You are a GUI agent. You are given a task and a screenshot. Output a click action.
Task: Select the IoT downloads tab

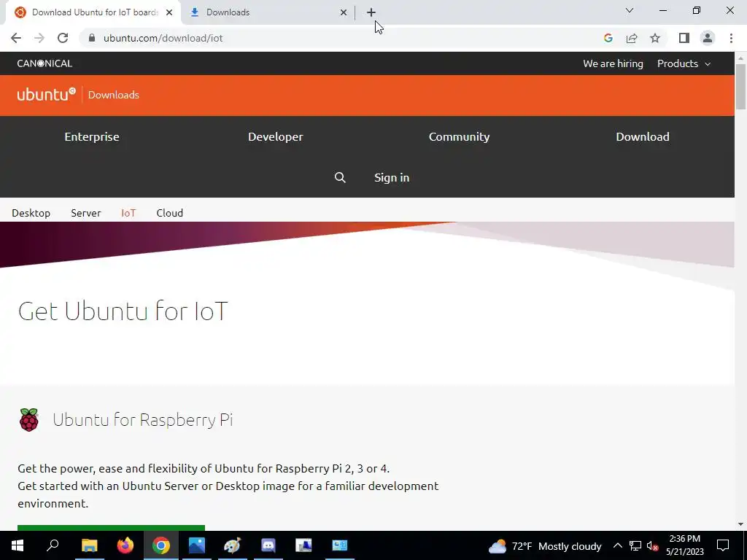[x=128, y=213]
